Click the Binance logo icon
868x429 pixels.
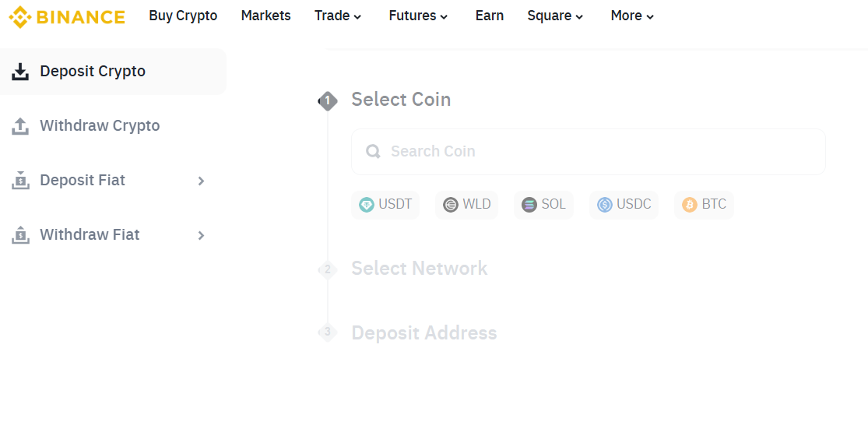(x=19, y=16)
